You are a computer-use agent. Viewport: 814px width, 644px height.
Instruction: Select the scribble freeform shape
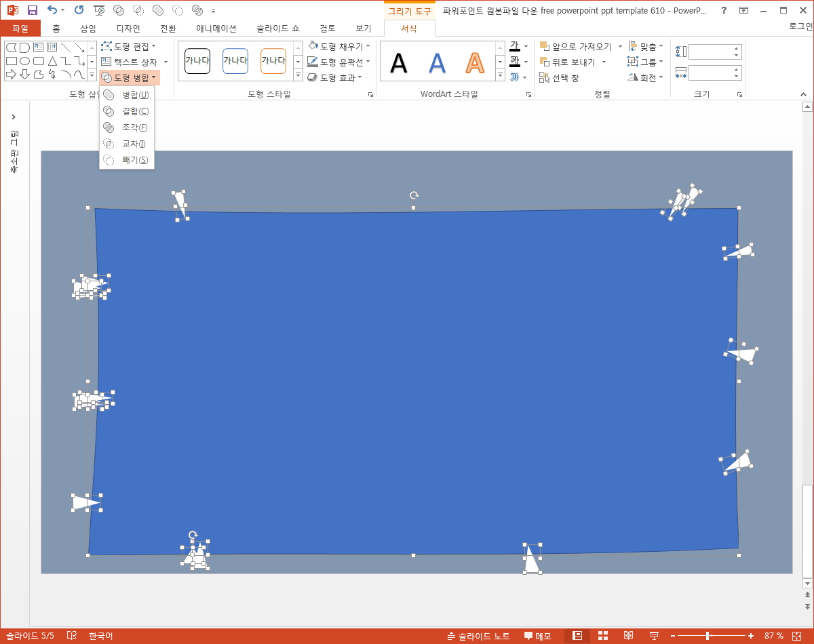[x=52, y=74]
